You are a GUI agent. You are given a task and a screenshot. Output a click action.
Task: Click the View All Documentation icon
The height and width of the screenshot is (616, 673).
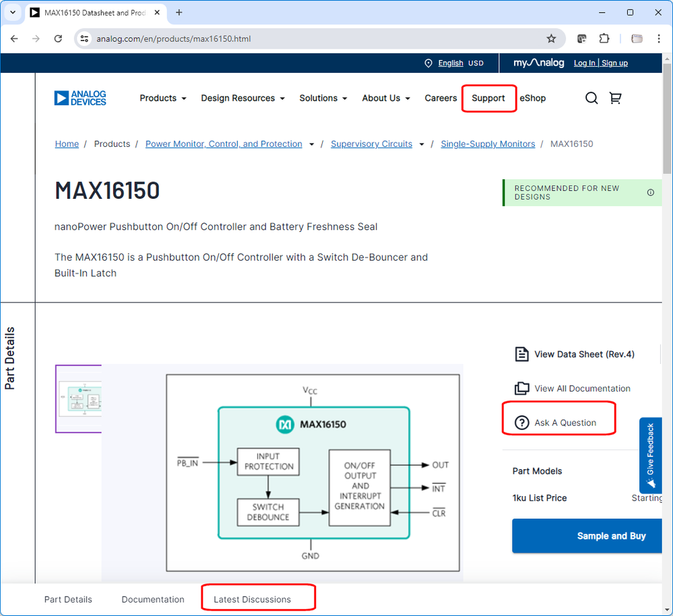521,388
